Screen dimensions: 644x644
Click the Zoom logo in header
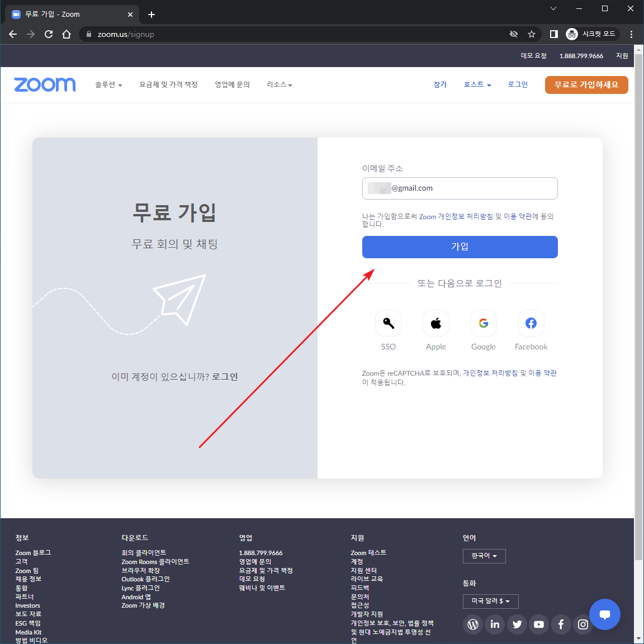click(45, 84)
